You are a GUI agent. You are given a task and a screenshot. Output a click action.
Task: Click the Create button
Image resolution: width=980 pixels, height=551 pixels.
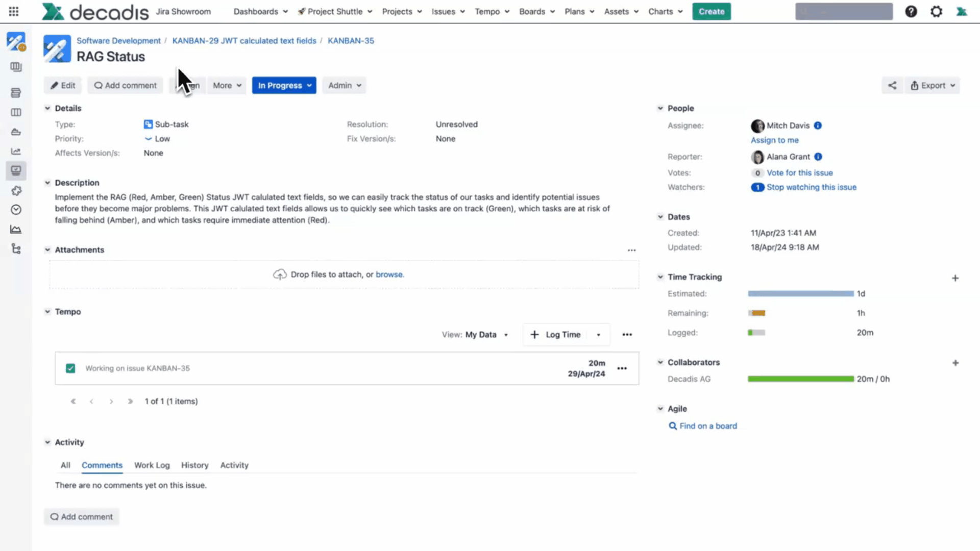coord(711,11)
